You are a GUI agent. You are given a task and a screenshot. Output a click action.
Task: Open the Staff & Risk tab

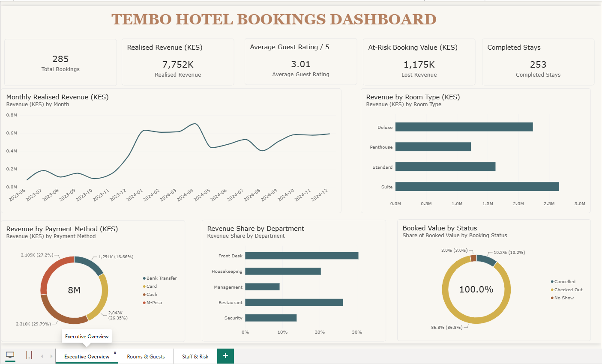tap(195, 356)
